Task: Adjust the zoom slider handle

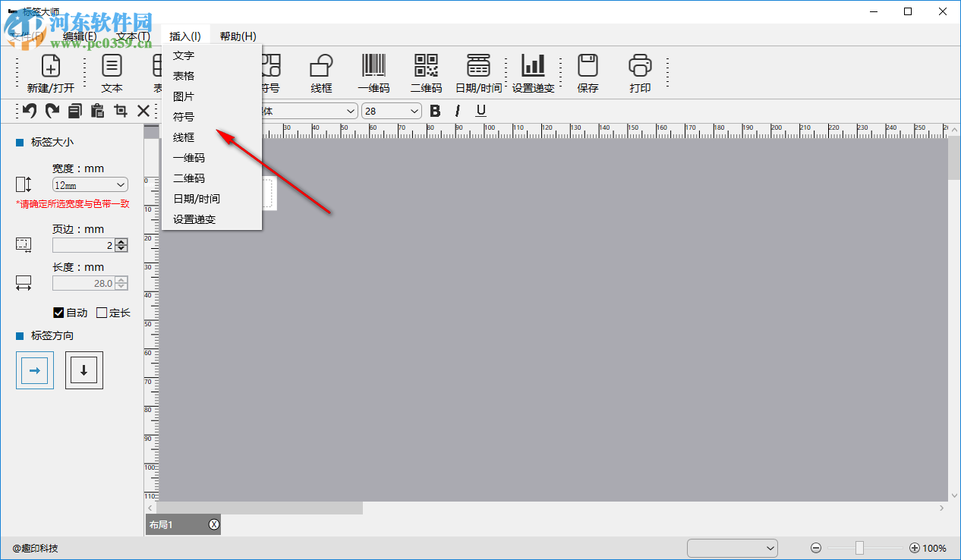Action: 859,548
